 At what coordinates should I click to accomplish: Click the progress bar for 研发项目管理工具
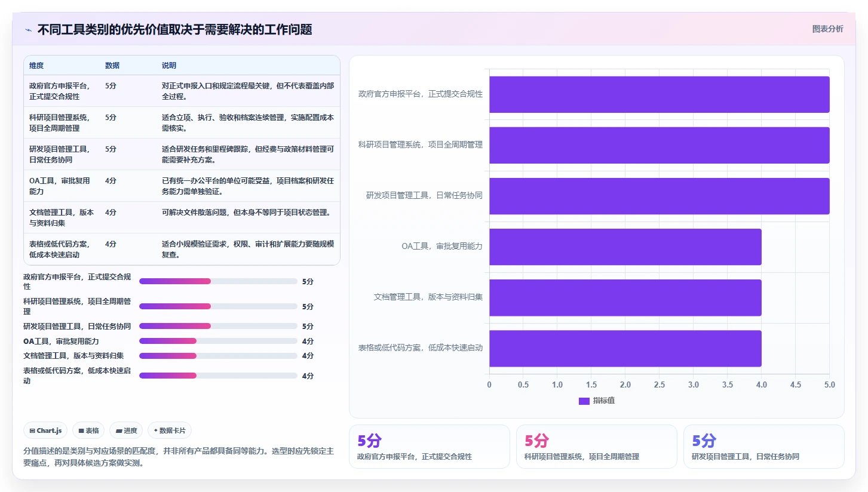click(x=218, y=326)
